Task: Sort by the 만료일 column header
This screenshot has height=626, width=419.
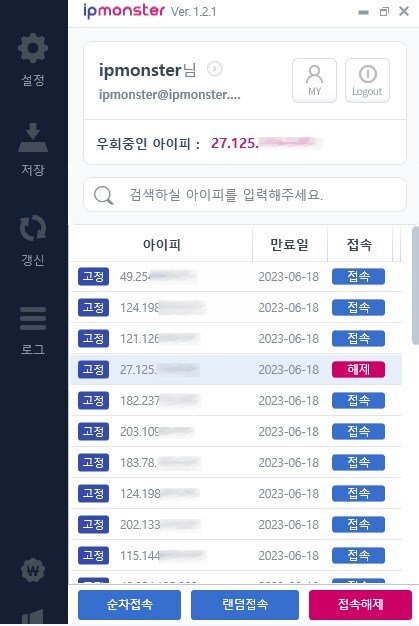Action: 290,244
